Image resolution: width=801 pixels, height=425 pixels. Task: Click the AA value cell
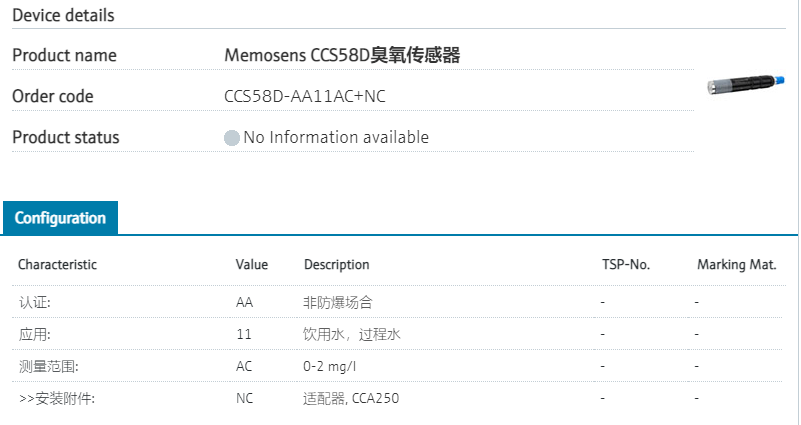tap(244, 301)
